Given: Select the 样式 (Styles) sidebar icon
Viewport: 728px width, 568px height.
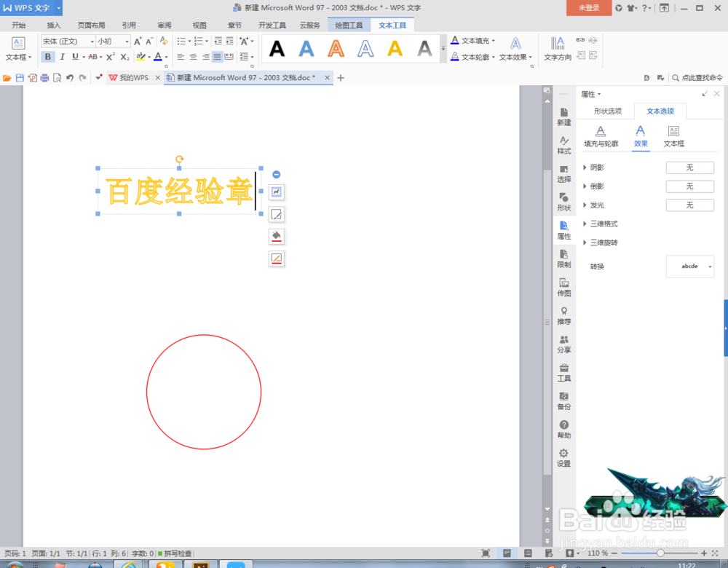Looking at the screenshot, I should pos(564,143).
